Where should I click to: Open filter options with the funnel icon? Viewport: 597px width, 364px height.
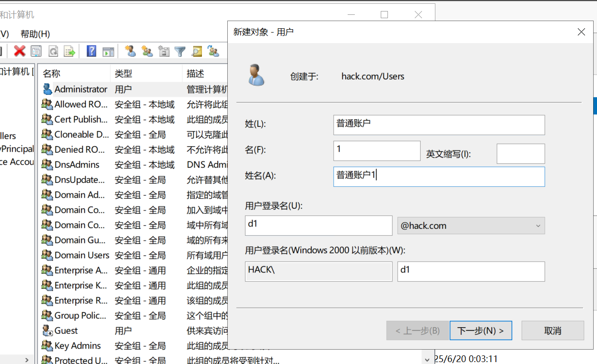(x=180, y=51)
